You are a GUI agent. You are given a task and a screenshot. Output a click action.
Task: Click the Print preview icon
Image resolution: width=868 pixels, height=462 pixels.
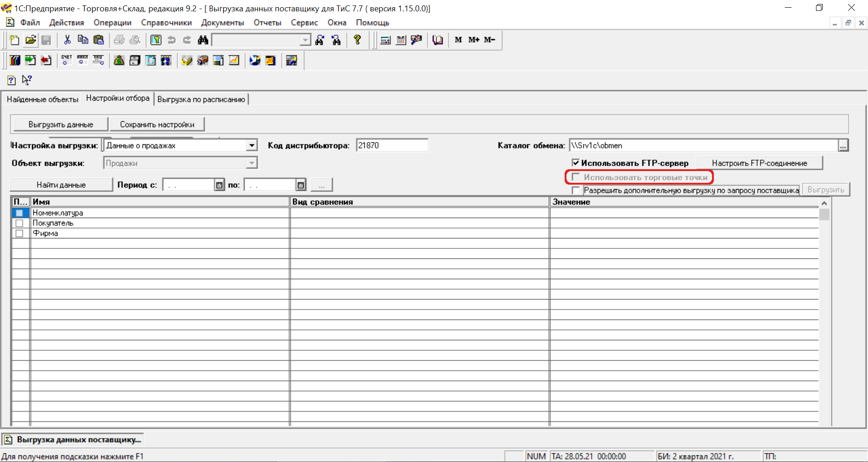click(135, 40)
